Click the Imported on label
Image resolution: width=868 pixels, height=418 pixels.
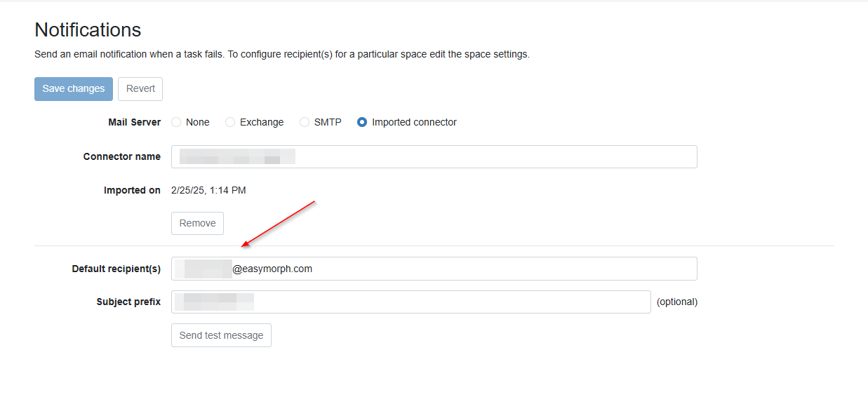pyautogui.click(x=132, y=190)
